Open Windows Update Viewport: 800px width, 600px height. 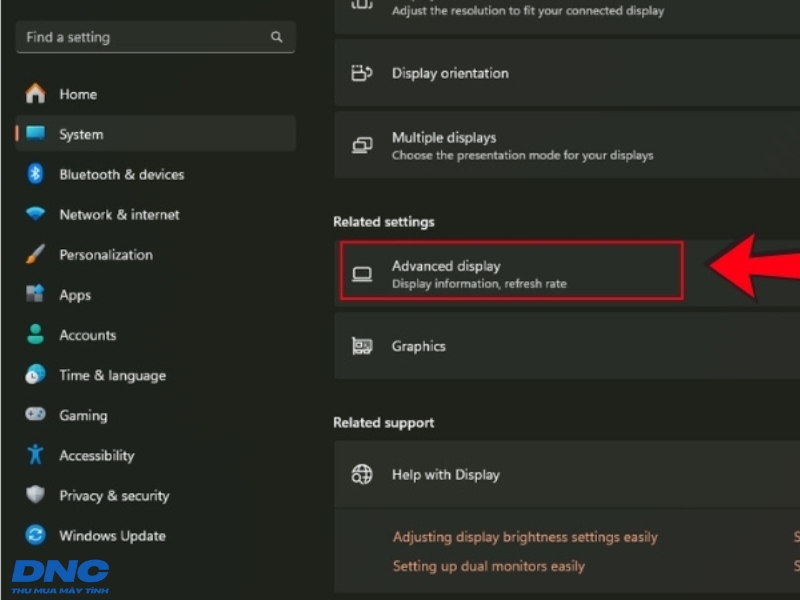point(156,535)
